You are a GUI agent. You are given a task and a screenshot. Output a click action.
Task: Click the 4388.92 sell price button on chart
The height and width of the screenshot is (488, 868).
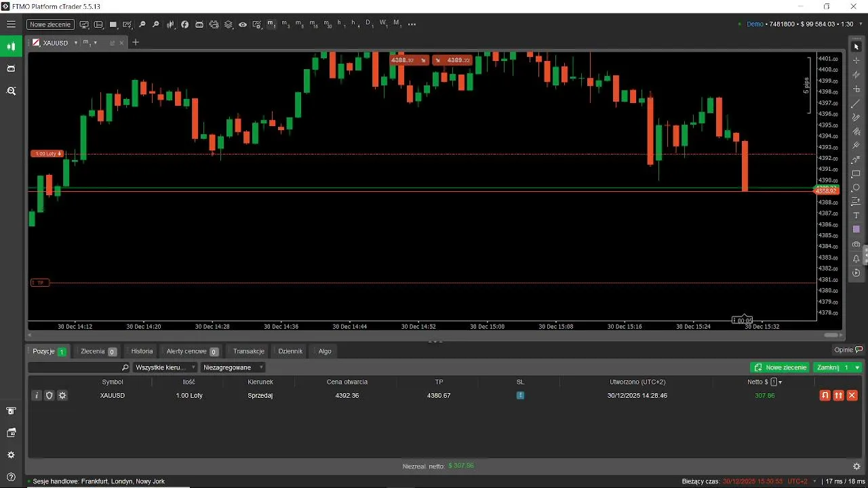(x=410, y=60)
